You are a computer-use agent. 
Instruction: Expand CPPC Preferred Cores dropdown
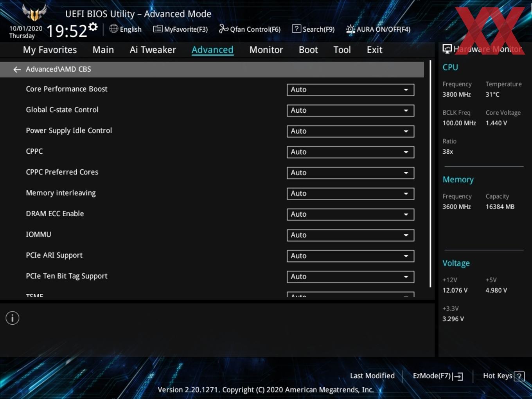click(x=350, y=173)
